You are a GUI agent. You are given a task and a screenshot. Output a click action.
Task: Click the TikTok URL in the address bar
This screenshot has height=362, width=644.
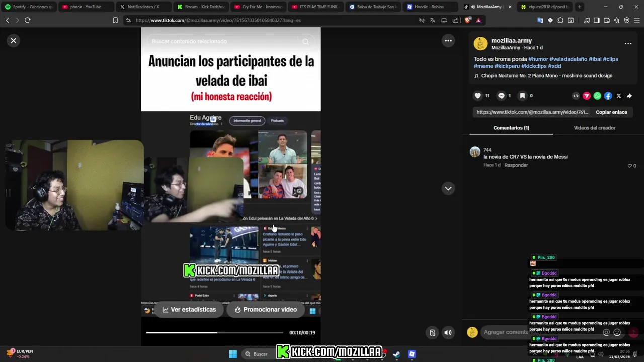tap(218, 20)
